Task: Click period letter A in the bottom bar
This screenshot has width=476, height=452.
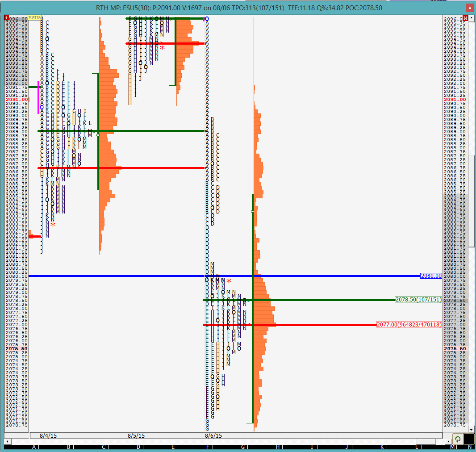Action: click(34, 447)
